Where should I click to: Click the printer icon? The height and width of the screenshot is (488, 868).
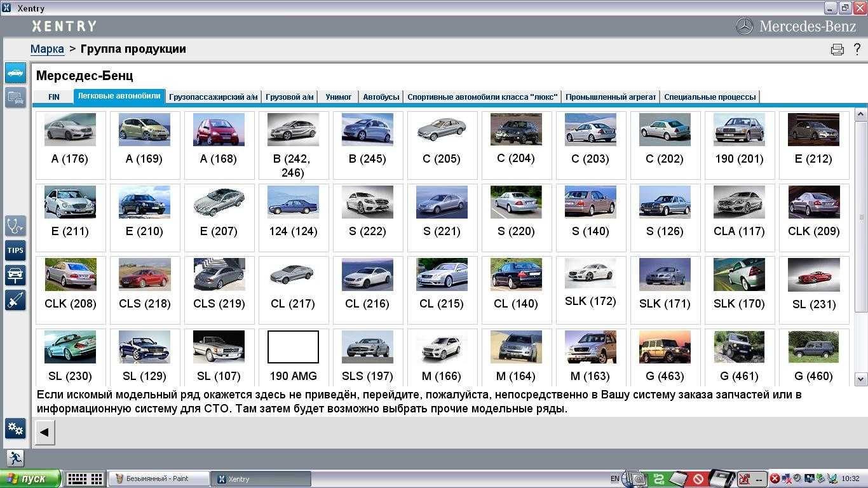(x=837, y=50)
